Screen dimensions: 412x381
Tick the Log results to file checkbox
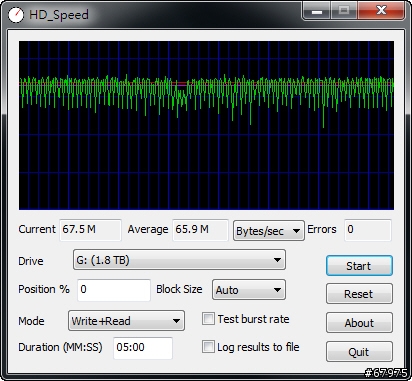pyautogui.click(x=208, y=347)
